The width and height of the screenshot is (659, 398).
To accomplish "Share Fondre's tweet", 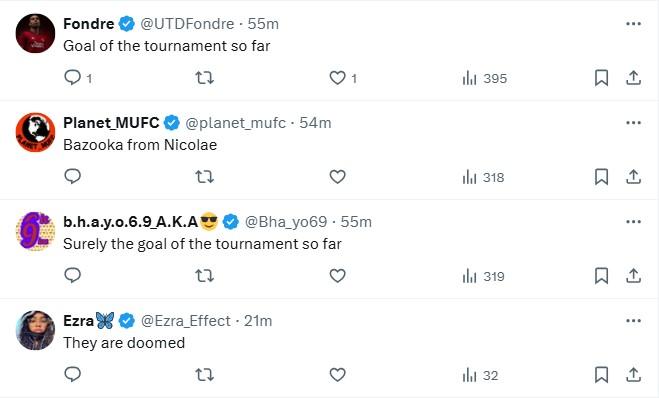I will (x=633, y=78).
